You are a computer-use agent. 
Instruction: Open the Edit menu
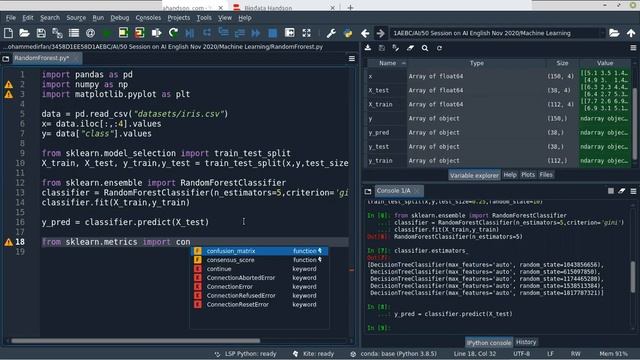(28, 18)
